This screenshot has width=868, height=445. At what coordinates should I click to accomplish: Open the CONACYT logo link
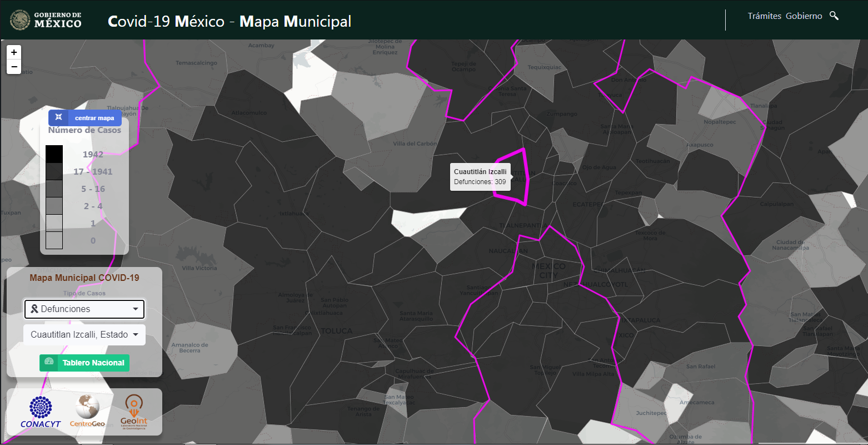click(41, 412)
